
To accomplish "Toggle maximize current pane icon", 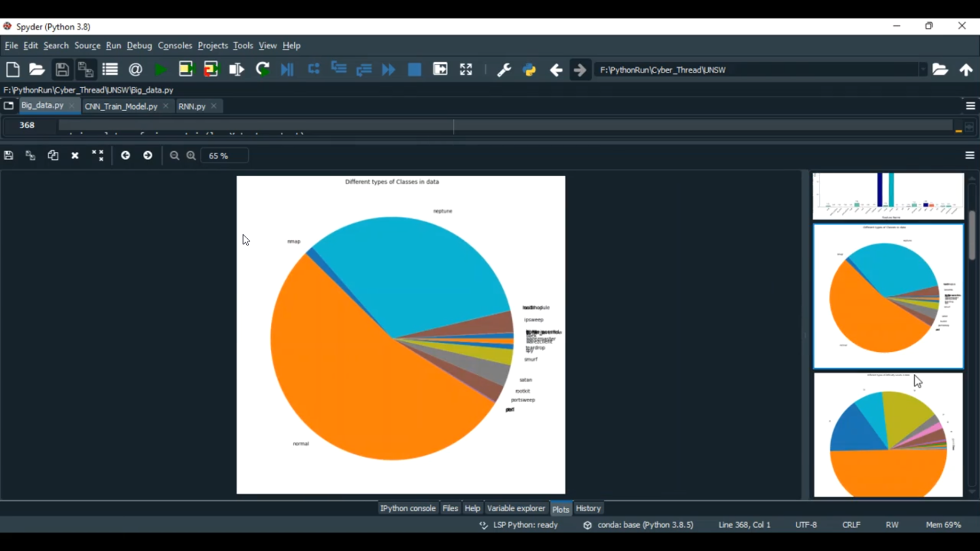I will [x=440, y=70].
